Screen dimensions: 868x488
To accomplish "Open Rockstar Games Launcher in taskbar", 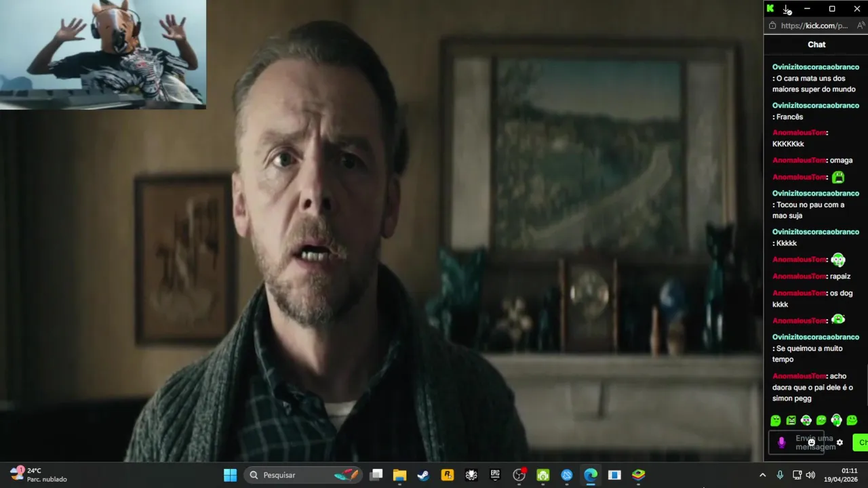I will click(x=447, y=475).
